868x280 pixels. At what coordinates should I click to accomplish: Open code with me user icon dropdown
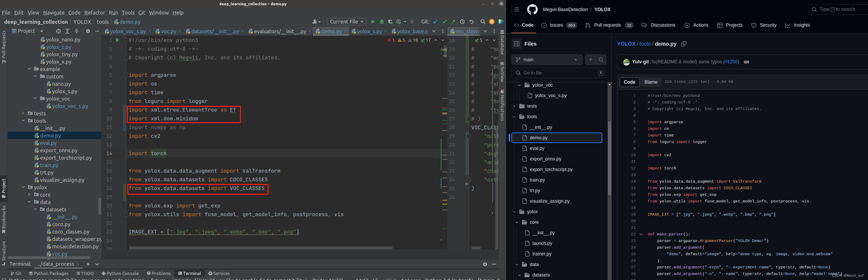point(316,22)
